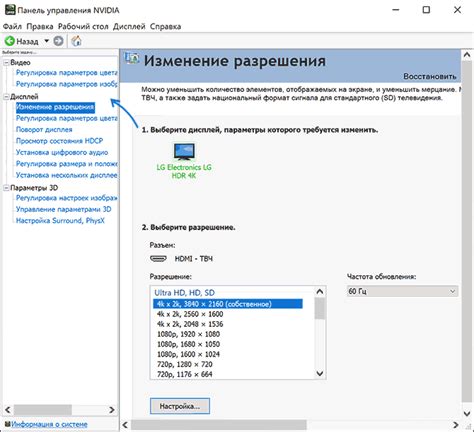
Task: Open the Home icon in toolbar
Action: coord(77,41)
